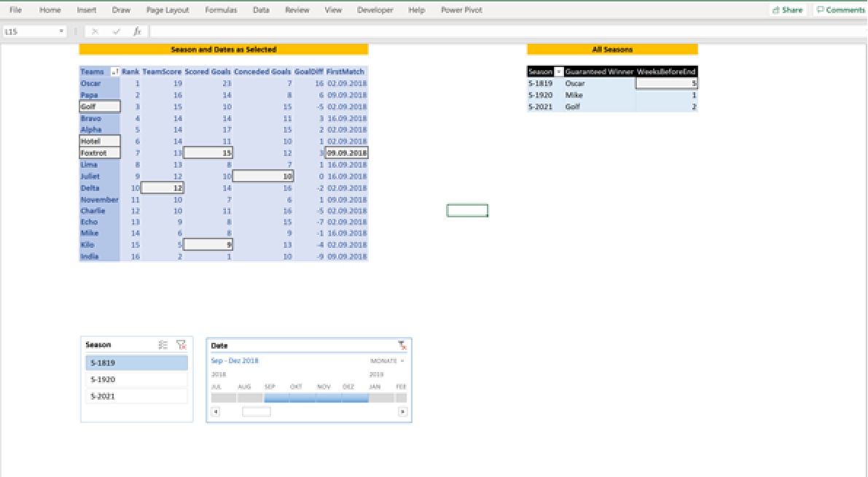Go to the Review tab
This screenshot has height=477, width=868.
click(x=297, y=10)
